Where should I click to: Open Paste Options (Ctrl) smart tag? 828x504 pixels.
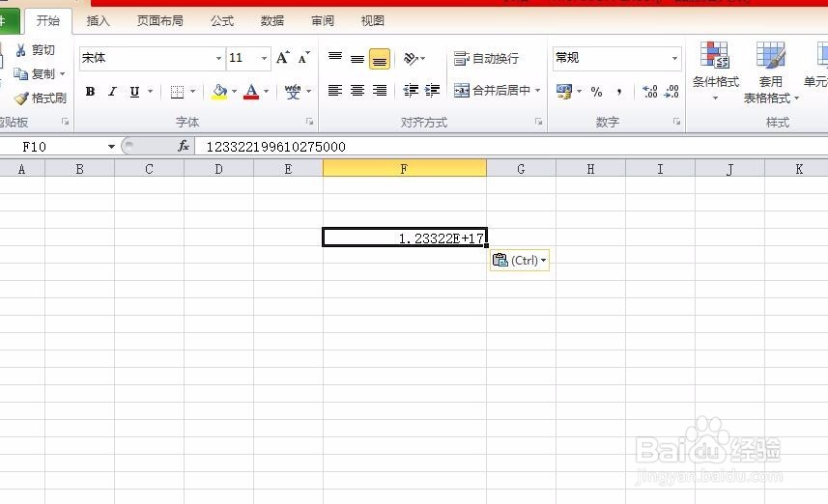[x=520, y=260]
